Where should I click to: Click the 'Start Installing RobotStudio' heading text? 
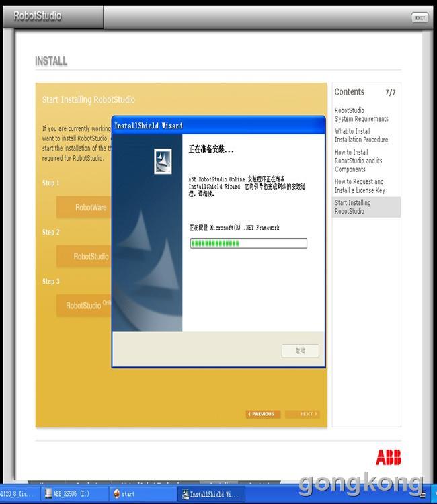pyautogui.click(x=89, y=99)
